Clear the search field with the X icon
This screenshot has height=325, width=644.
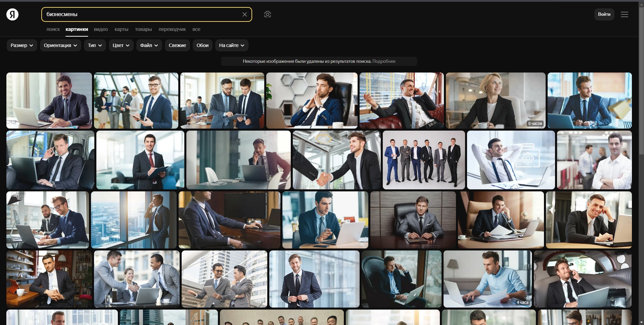(x=244, y=14)
